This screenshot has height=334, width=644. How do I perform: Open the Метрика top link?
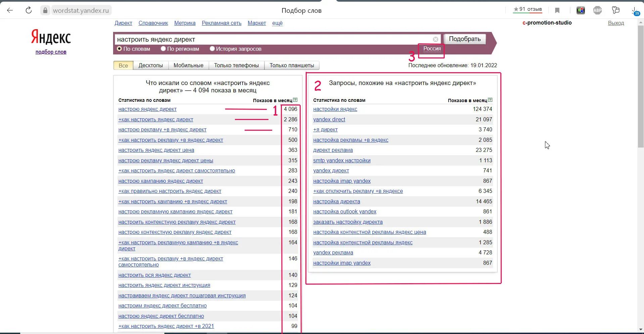tap(185, 23)
